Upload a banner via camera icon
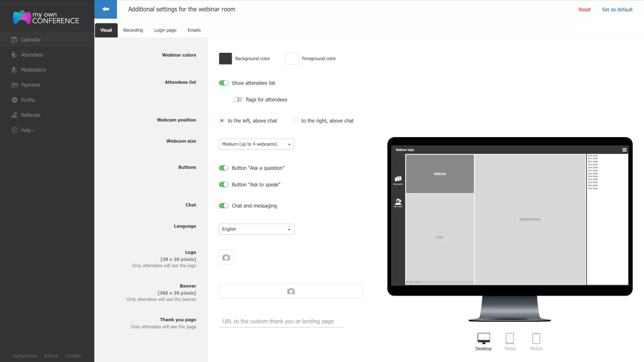644x362 pixels. pyautogui.click(x=291, y=291)
